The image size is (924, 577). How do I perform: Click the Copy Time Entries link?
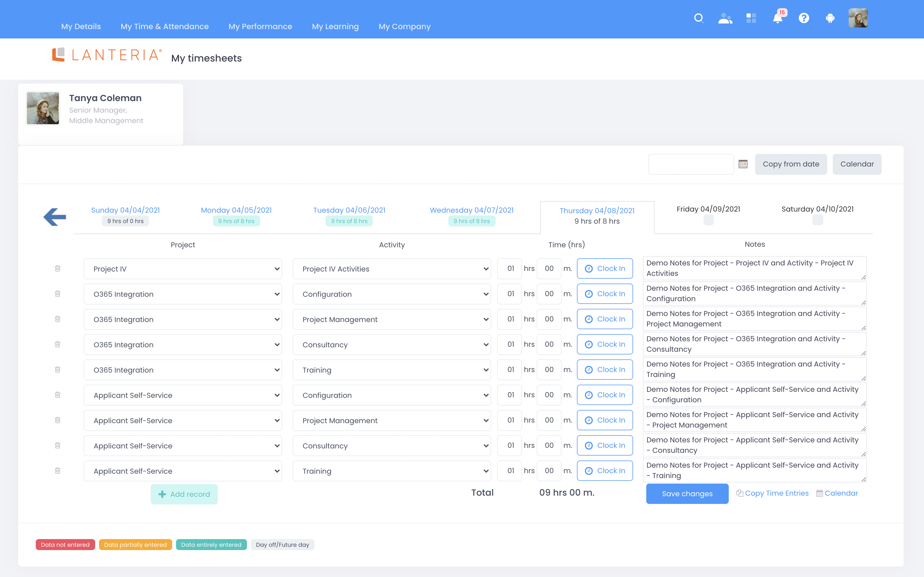tap(776, 493)
